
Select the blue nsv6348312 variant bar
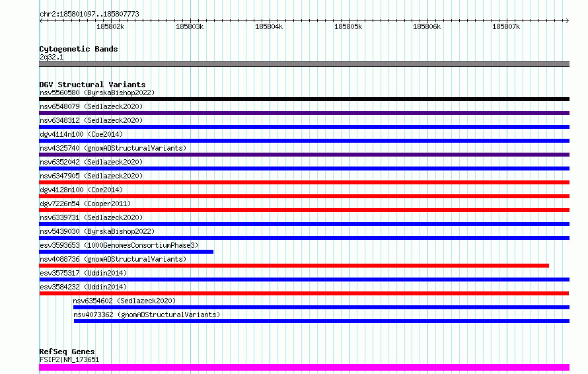(x=304, y=127)
